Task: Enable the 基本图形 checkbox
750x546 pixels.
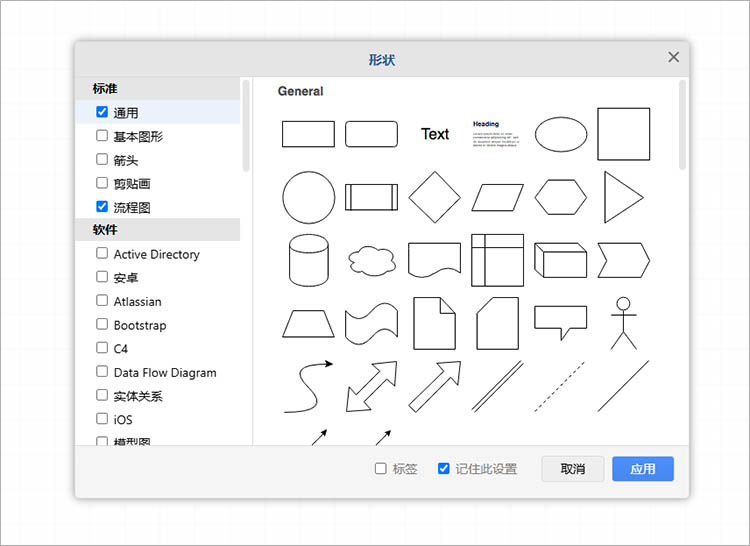Action: click(102, 135)
